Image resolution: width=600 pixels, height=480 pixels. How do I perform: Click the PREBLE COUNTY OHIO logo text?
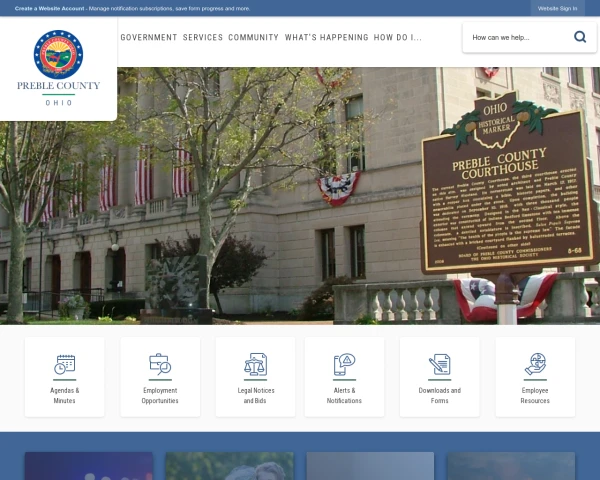coord(58,93)
